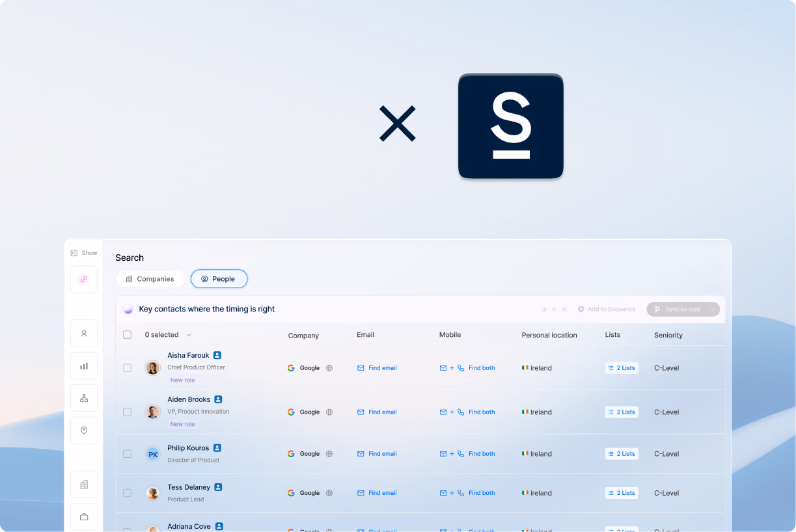The width and height of the screenshot is (796, 532).
Task: Click the Seniority column header
Action: (x=668, y=336)
